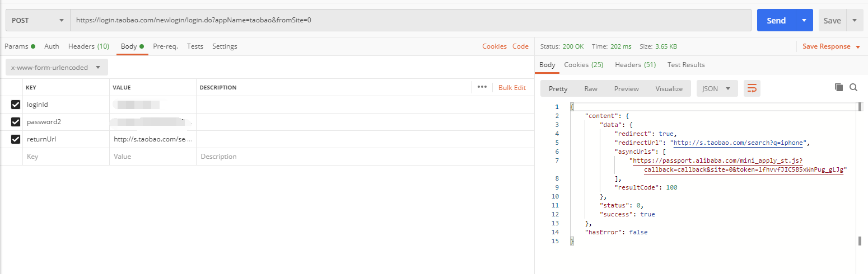This screenshot has width=868, height=274.
Task: Open the response Headers (51) tab
Action: [635, 65]
